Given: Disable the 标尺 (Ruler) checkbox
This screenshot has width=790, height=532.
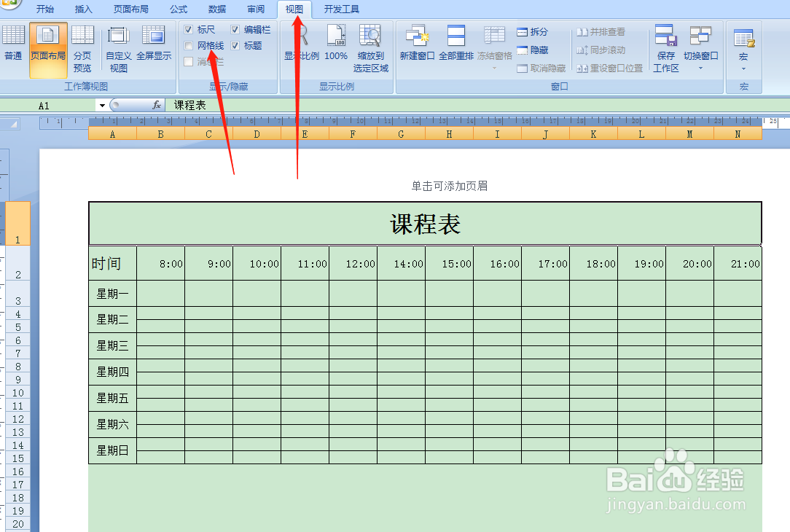Looking at the screenshot, I should click(x=189, y=30).
